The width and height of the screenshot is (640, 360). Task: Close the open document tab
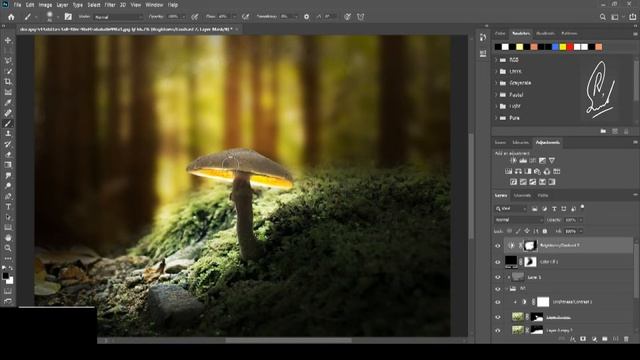237,29
